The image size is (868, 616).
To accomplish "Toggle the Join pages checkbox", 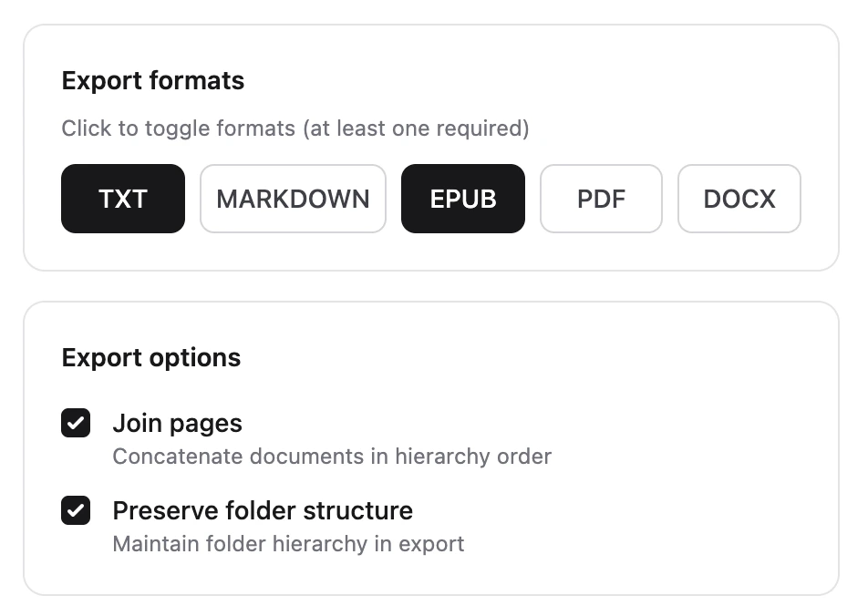I will click(x=76, y=423).
